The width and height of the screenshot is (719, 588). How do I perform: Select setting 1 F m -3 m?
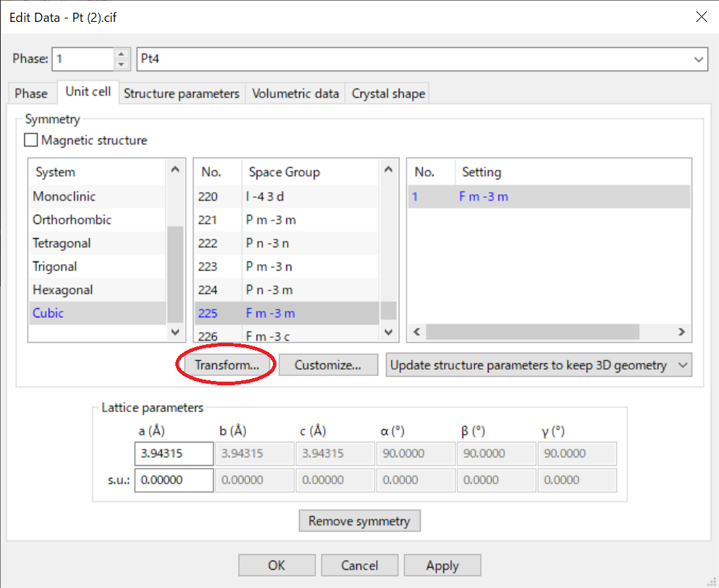549,196
